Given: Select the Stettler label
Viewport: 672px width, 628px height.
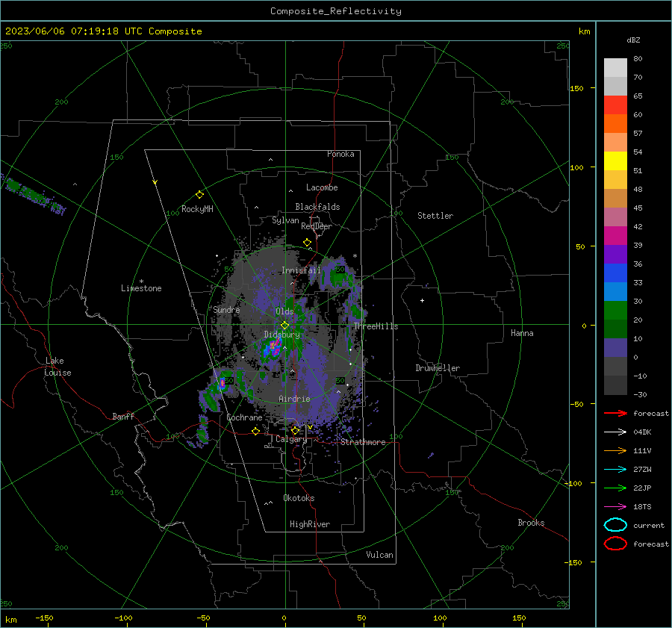Looking at the screenshot, I should (435, 216).
